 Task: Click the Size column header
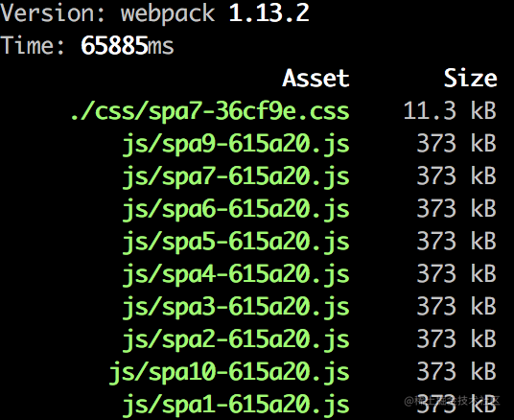click(470, 79)
